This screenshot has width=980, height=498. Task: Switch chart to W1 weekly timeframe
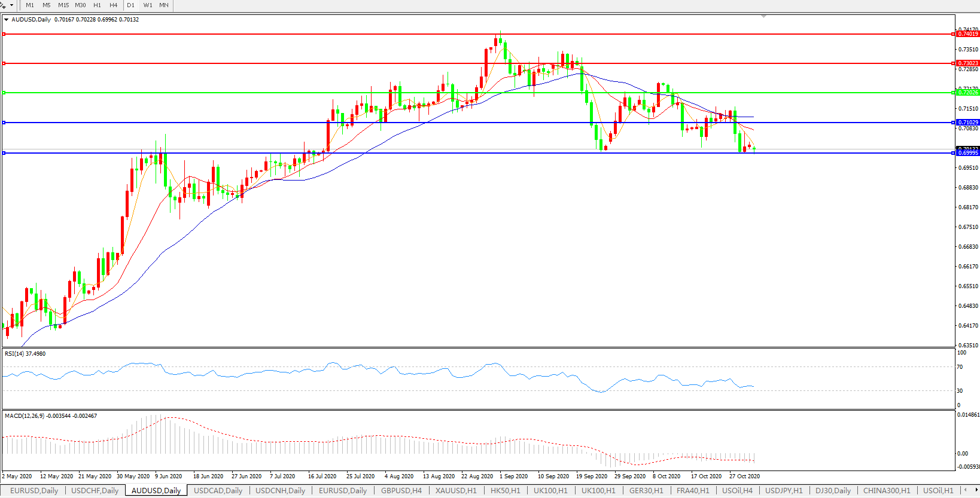coord(148,5)
